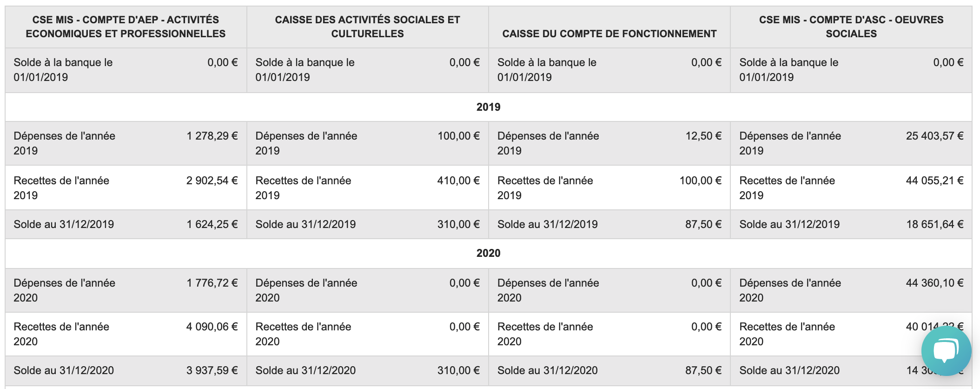Select the 1 624,25 € balance cell
The width and height of the screenshot is (980, 389).
pyautogui.click(x=212, y=224)
